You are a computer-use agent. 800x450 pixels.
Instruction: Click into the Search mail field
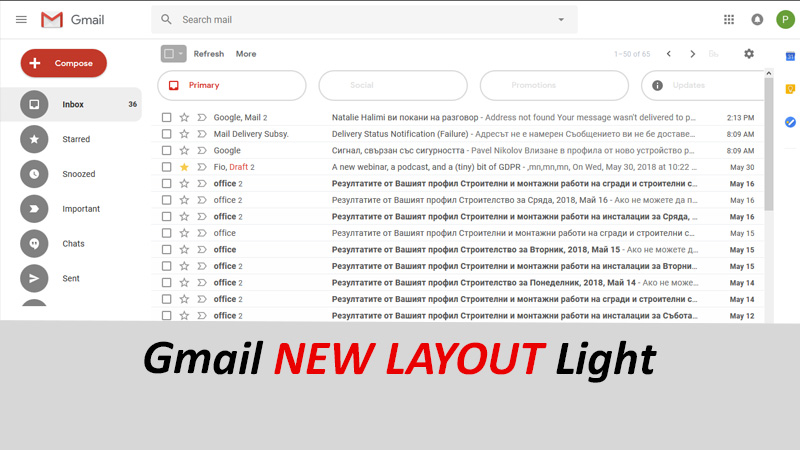(x=364, y=19)
